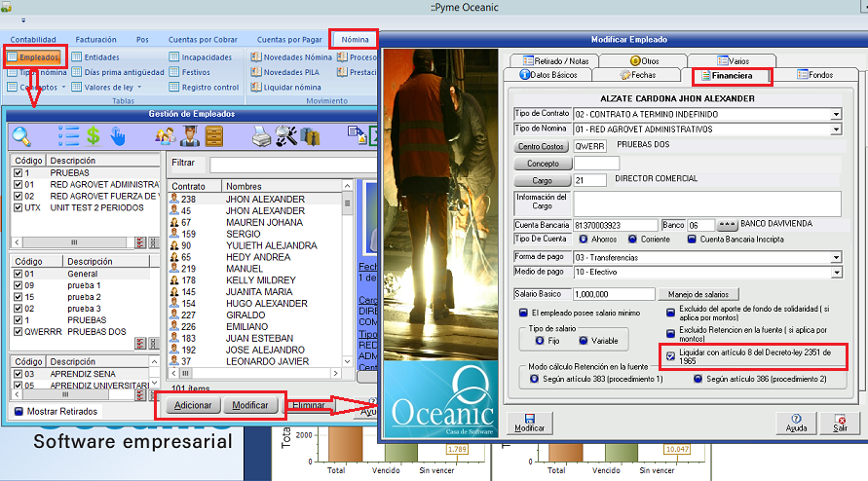Open the Forma de pago dropdown

(x=835, y=257)
